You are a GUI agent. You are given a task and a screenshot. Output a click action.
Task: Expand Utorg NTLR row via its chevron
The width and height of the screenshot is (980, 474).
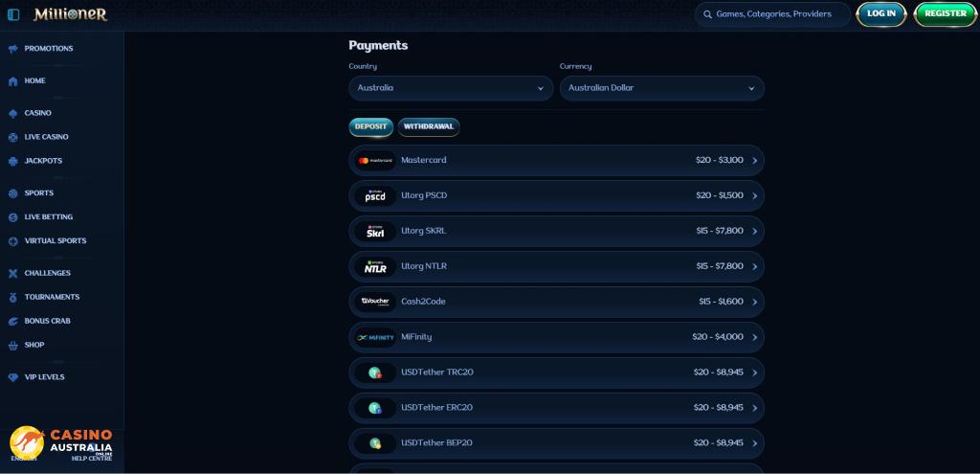click(x=754, y=267)
